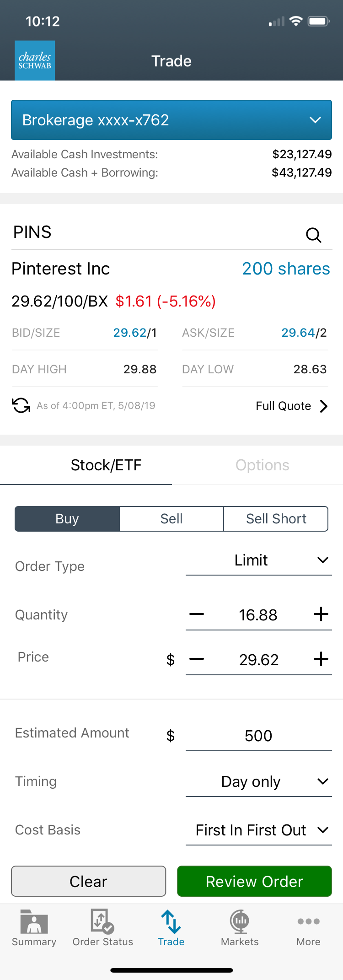Open the Markets globe icon

(x=240, y=921)
